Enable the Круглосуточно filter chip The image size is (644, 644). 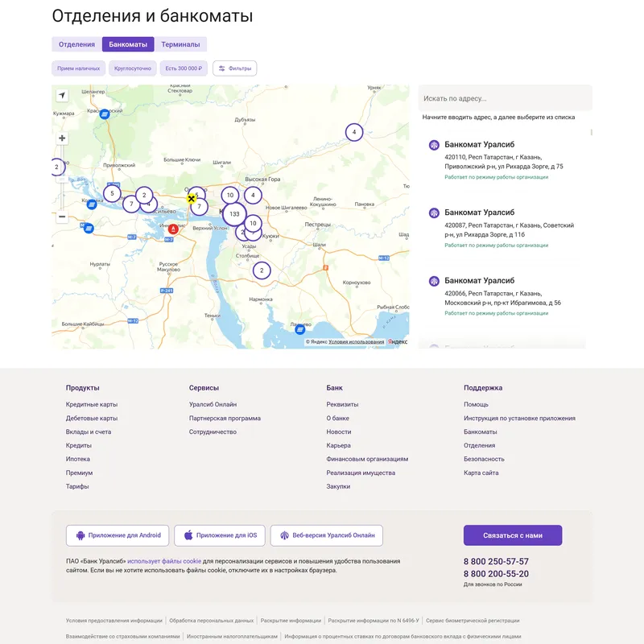[133, 68]
